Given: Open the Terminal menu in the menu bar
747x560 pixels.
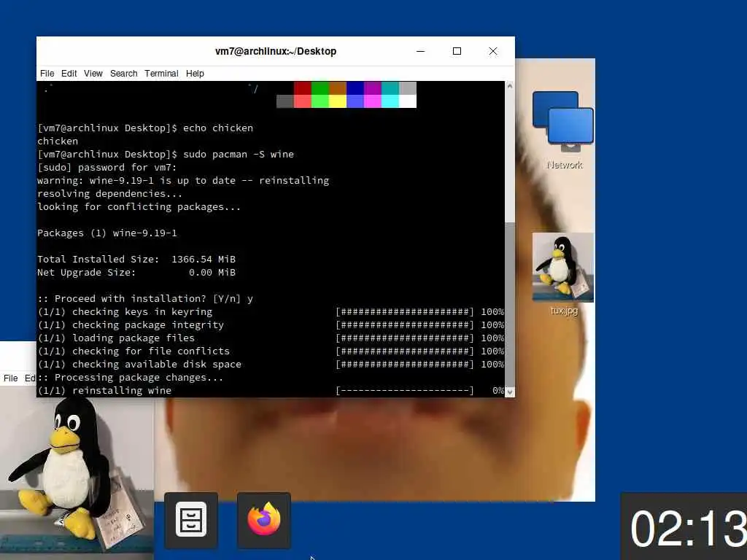Looking at the screenshot, I should 161,74.
